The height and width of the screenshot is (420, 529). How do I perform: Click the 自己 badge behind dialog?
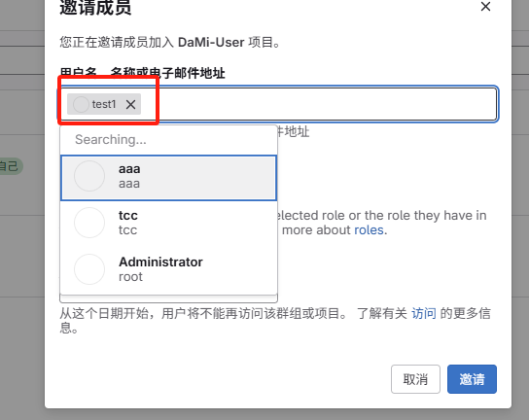click(x=10, y=166)
